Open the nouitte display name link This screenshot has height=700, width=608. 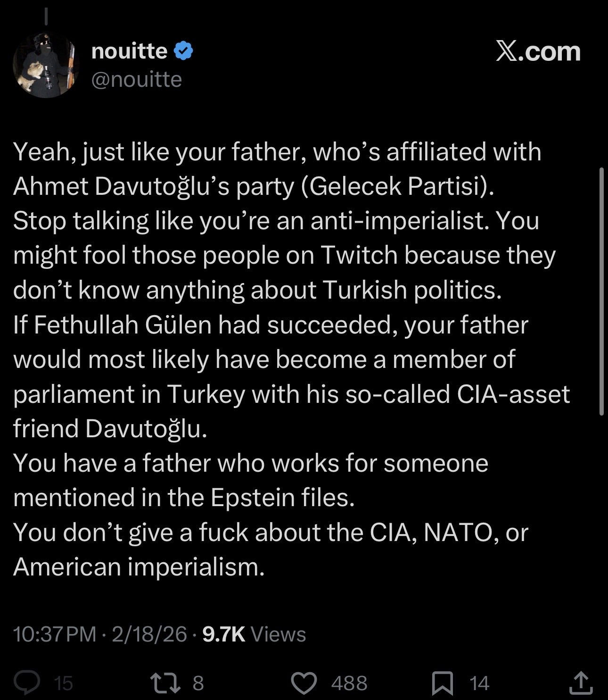[129, 51]
